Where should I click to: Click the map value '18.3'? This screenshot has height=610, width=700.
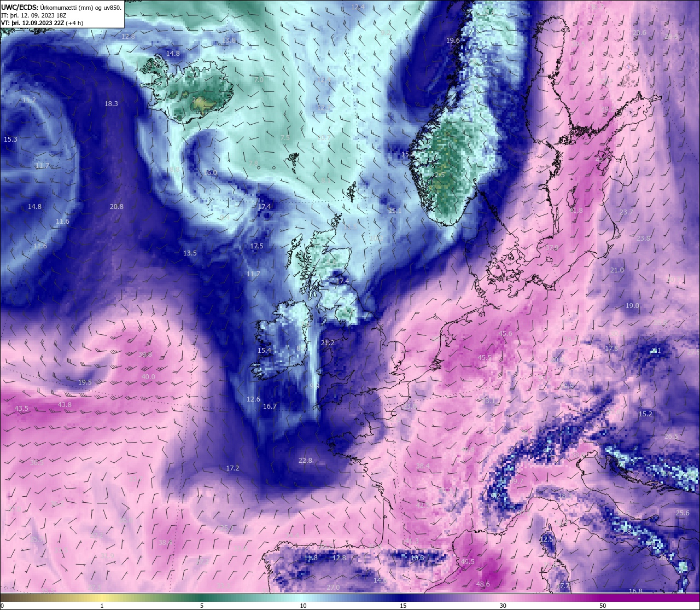click(111, 103)
